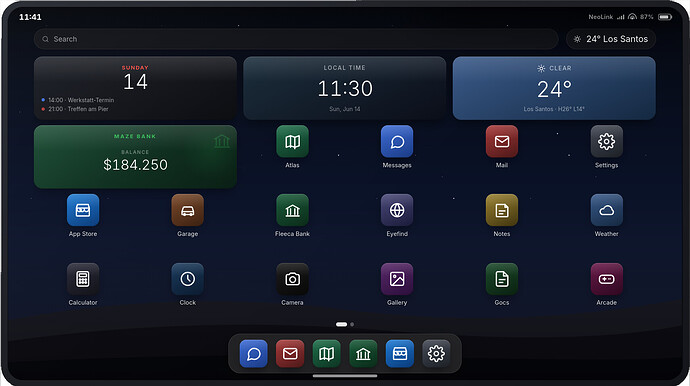690x386 pixels.
Task: Tap the Atlas map icon in dock
Action: pos(327,353)
